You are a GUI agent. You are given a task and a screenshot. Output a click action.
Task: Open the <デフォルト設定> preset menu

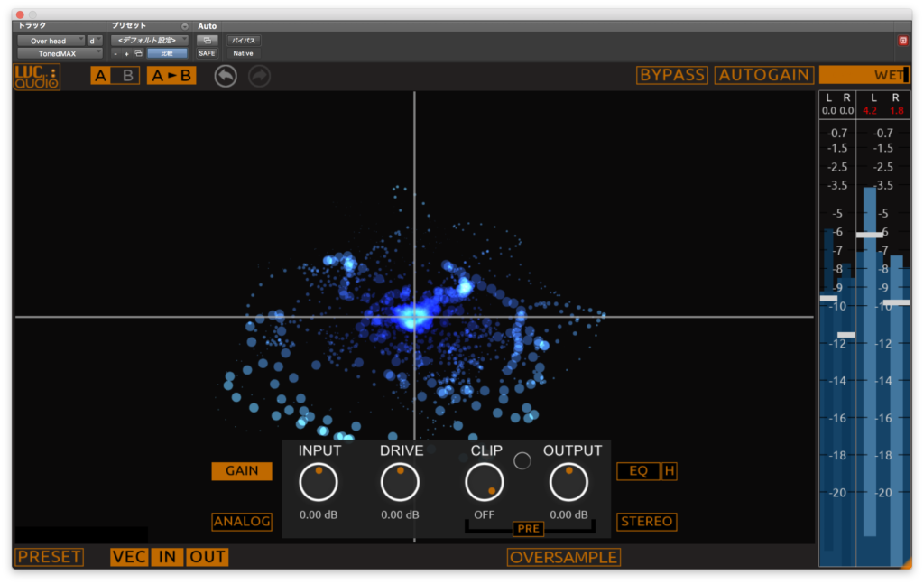(x=150, y=40)
